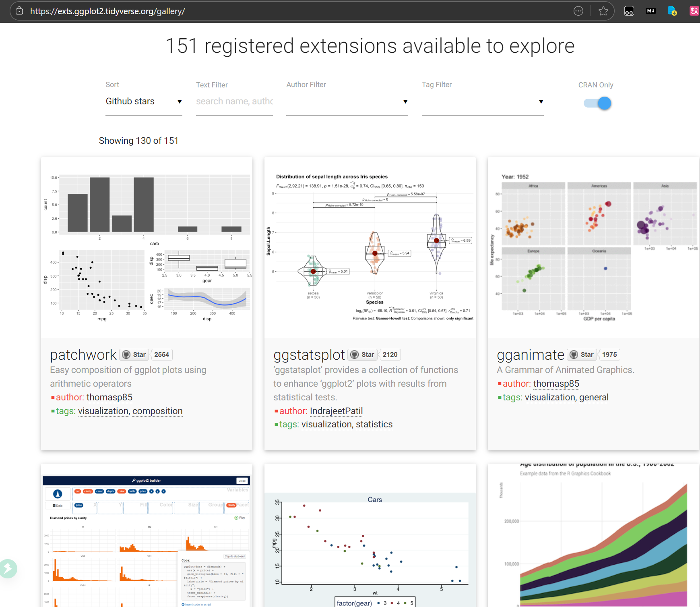Toggle the CRAN Only switch
Screen dimensions: 700x607
tap(597, 103)
